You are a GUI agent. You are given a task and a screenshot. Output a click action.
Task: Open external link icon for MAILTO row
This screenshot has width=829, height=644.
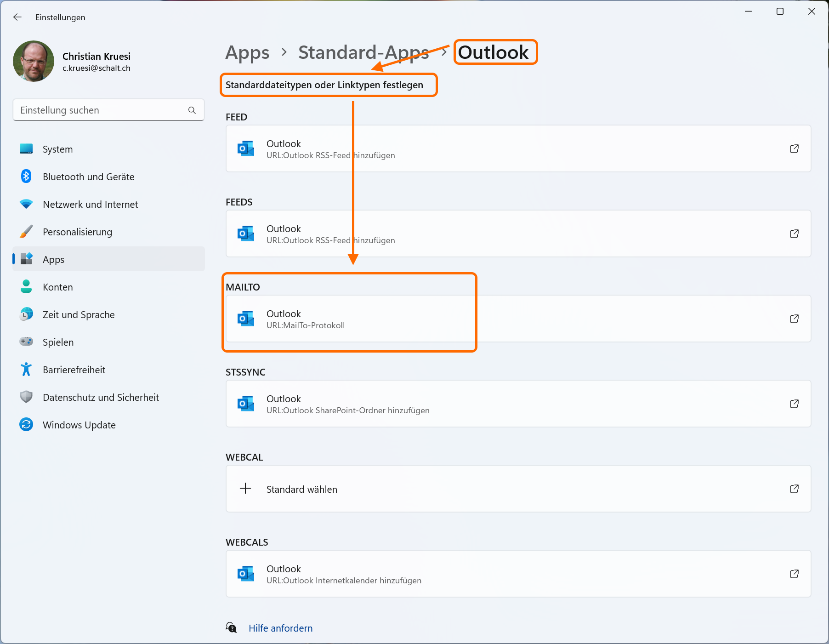[x=794, y=319]
